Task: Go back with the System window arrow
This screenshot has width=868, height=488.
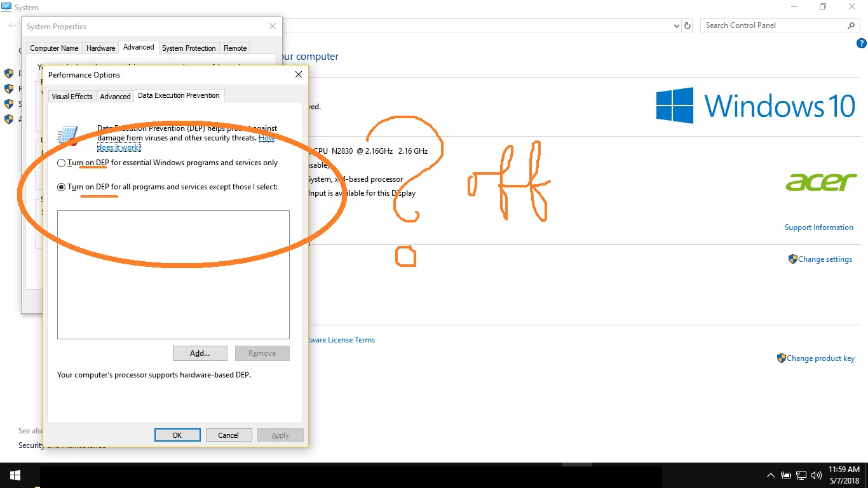Action: pyautogui.click(x=12, y=26)
